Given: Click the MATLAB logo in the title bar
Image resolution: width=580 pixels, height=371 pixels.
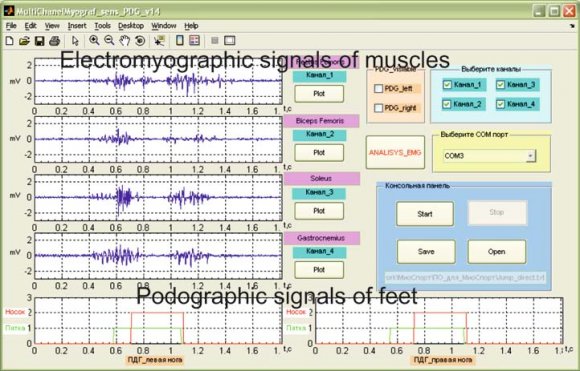Looking at the screenshot, I should pos(9,11).
